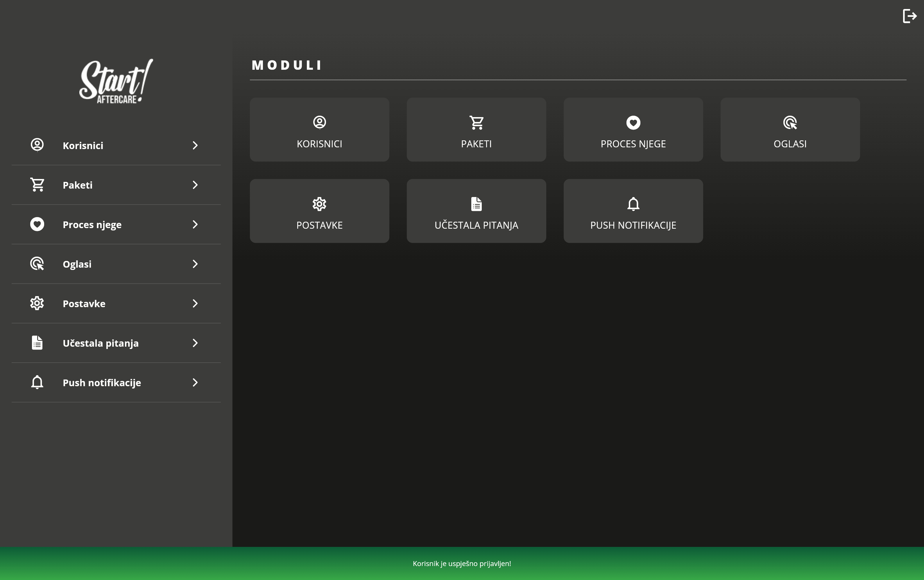Dismiss the green login success notification bar
Viewport: 924px width, 580px height.
tap(462, 563)
